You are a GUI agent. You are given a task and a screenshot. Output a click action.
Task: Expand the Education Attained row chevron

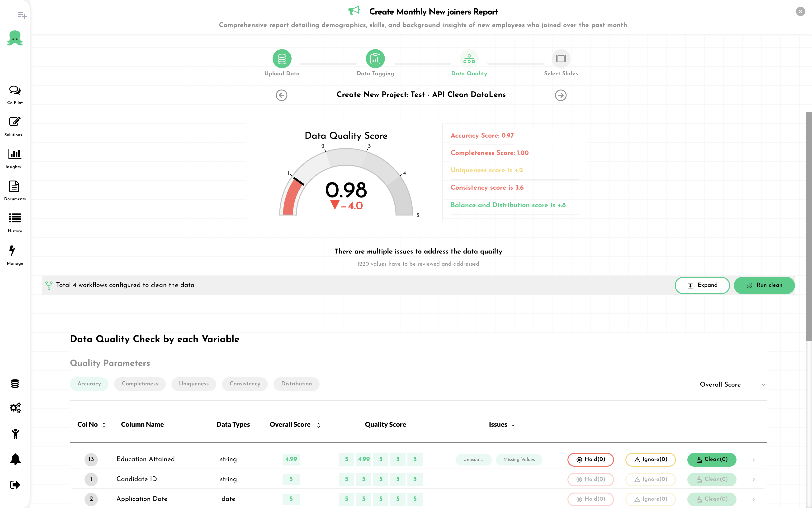tap(753, 460)
